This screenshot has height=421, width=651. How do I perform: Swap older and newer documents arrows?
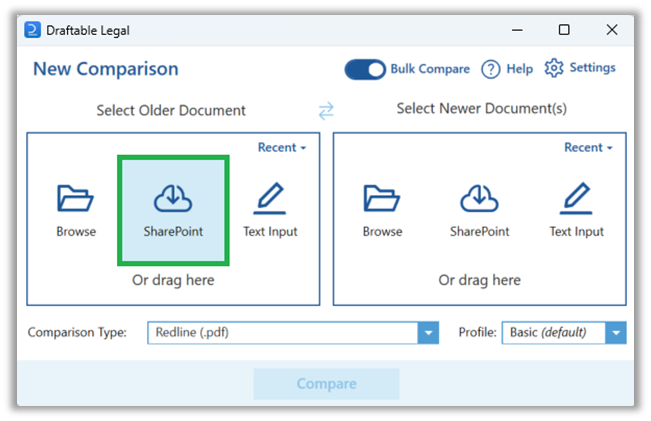coord(326,111)
